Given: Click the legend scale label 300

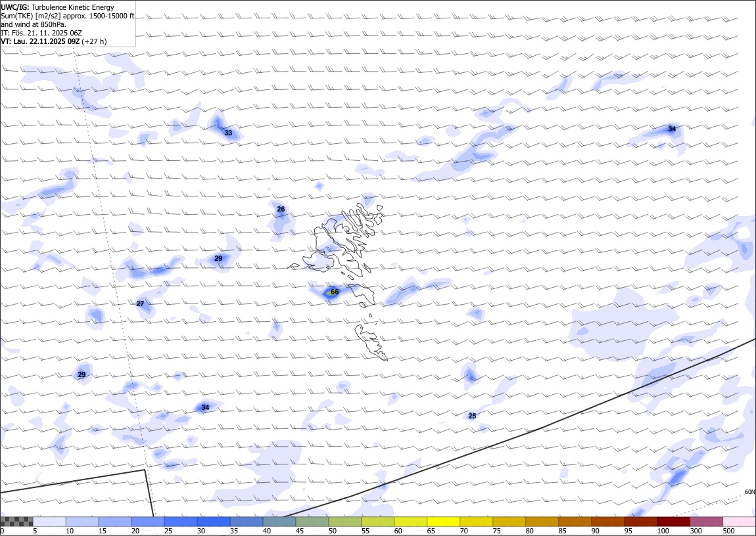Looking at the screenshot, I should click(696, 531).
